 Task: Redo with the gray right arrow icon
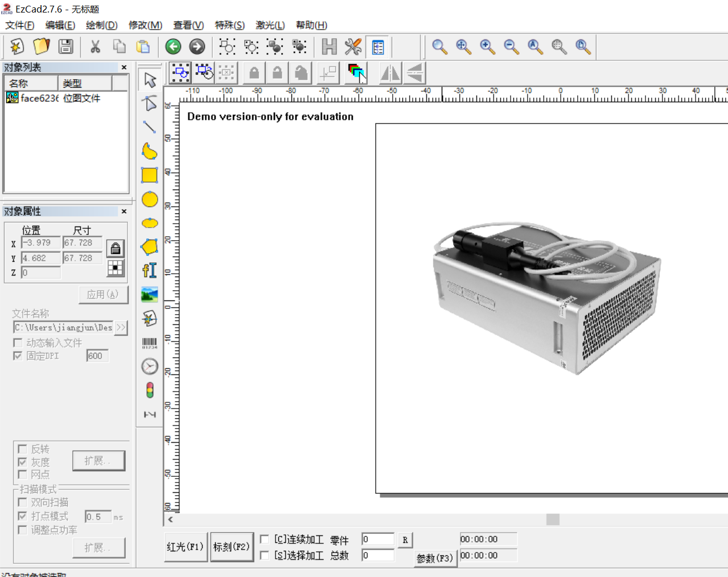pos(198,47)
